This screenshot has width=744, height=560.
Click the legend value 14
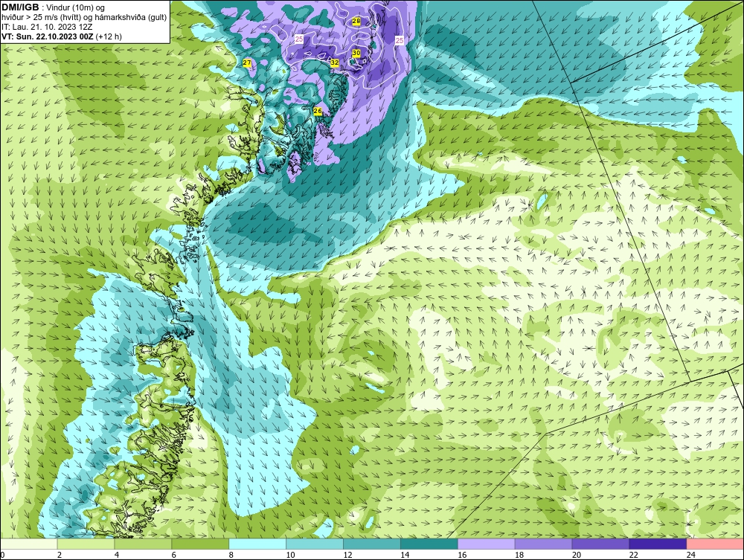click(405, 555)
